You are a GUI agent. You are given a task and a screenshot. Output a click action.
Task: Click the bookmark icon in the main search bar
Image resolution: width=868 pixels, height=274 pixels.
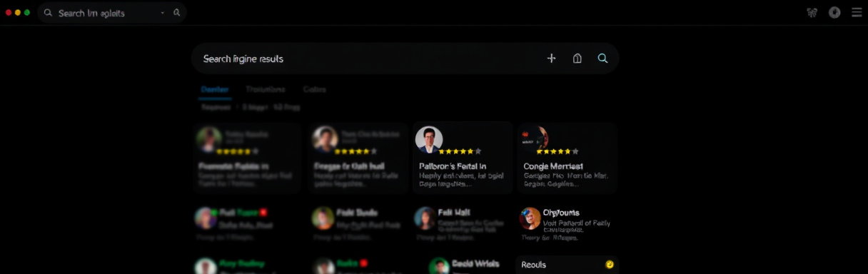[x=577, y=59]
